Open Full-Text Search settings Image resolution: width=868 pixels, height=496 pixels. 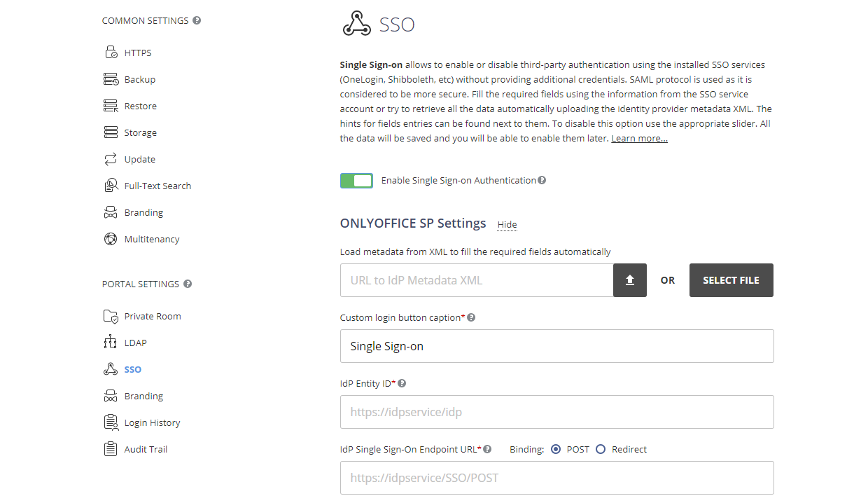157,186
